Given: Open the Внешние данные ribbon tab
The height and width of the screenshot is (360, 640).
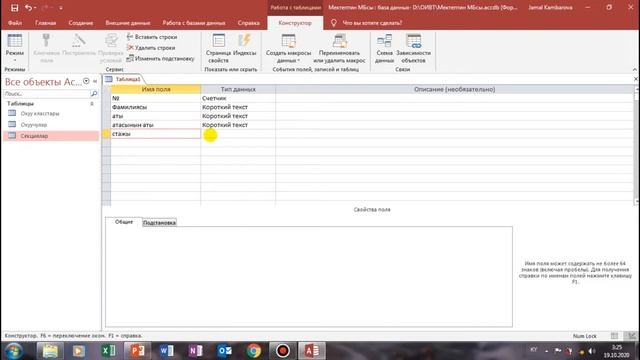Looking at the screenshot, I should [x=128, y=23].
